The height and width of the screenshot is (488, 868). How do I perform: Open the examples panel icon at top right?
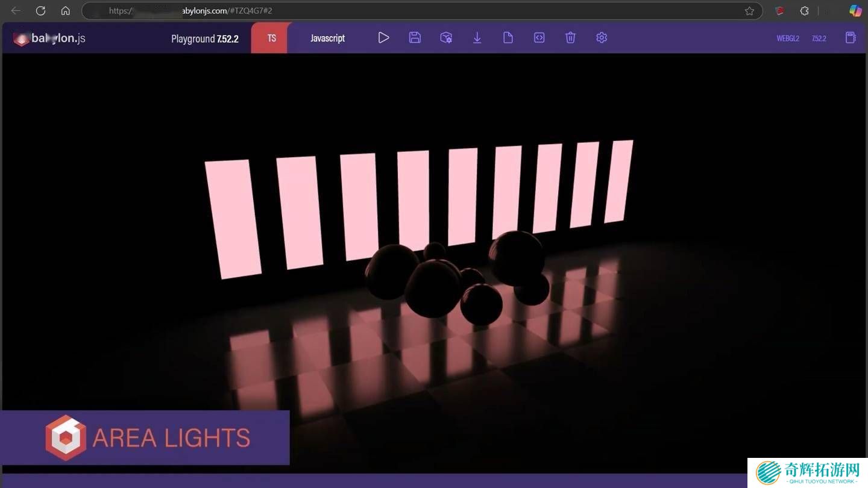point(851,38)
